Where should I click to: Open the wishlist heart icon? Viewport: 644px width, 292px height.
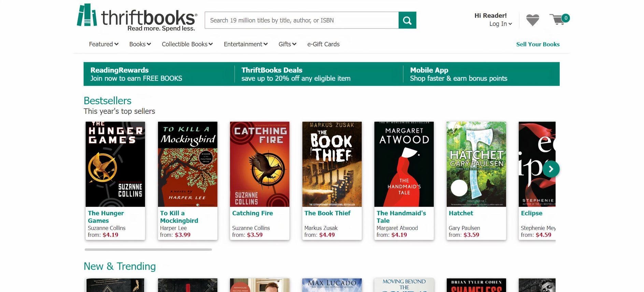click(532, 20)
